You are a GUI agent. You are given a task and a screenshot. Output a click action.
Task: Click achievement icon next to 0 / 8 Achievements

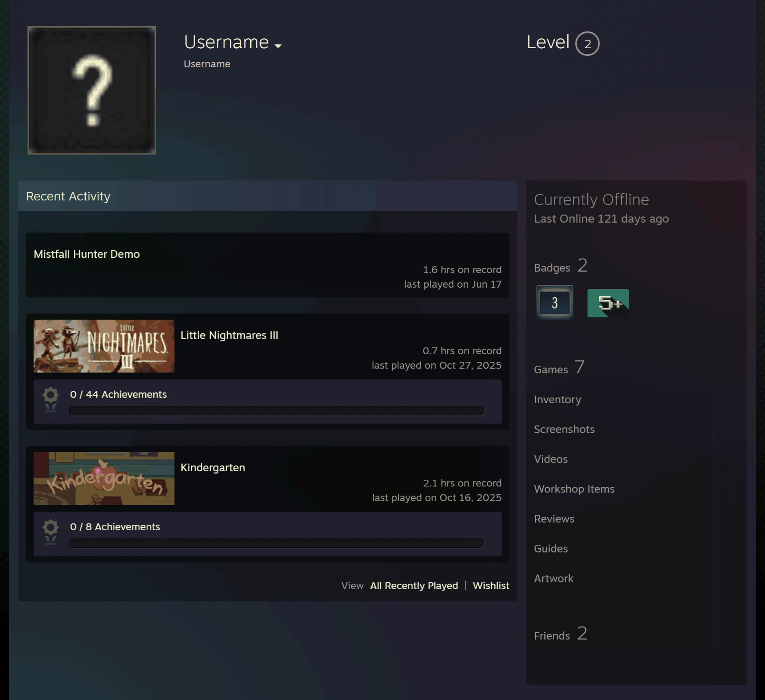(x=51, y=532)
